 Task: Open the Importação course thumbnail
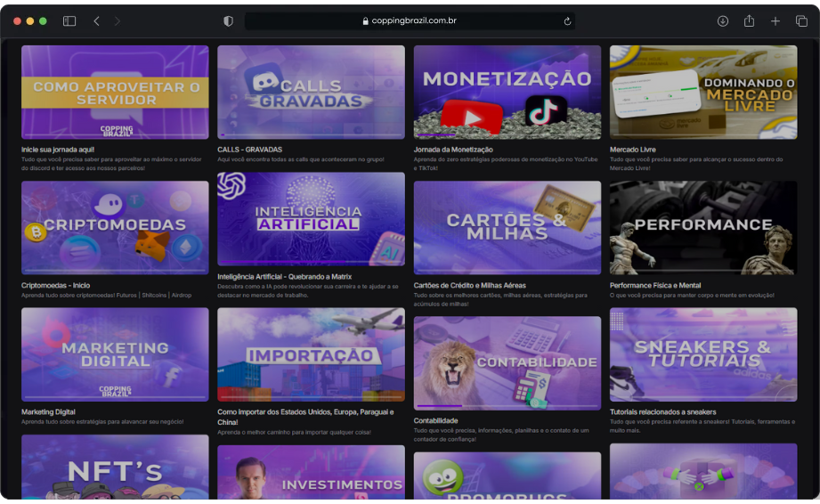311,354
